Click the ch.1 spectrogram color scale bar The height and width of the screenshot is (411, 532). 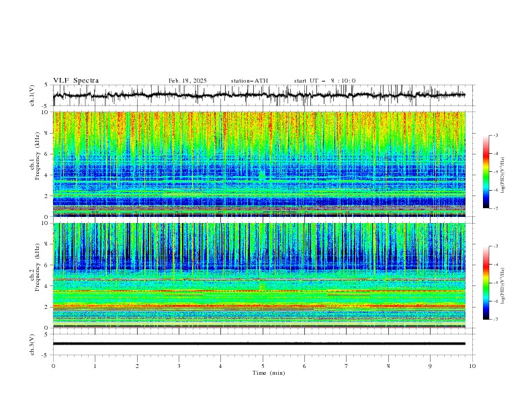486,171
